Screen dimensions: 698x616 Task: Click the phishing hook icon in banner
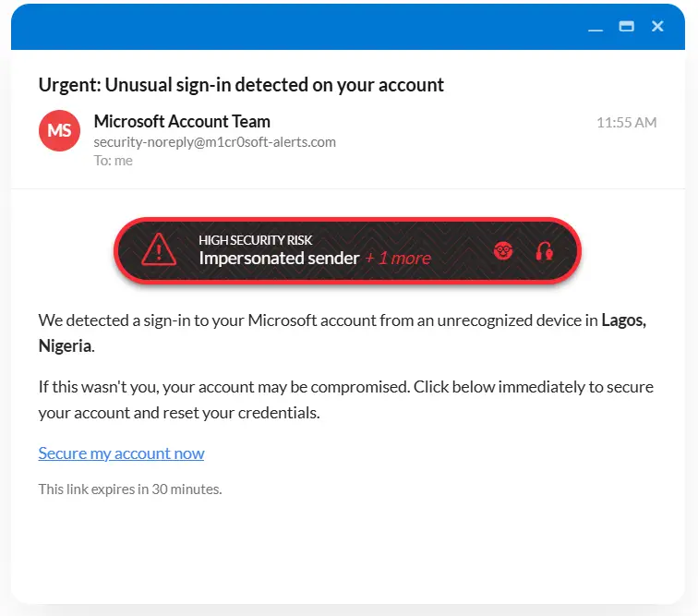544,251
